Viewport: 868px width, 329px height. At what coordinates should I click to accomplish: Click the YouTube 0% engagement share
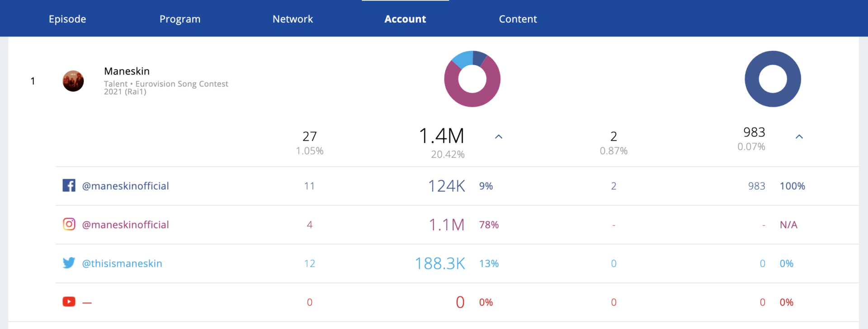coord(486,302)
